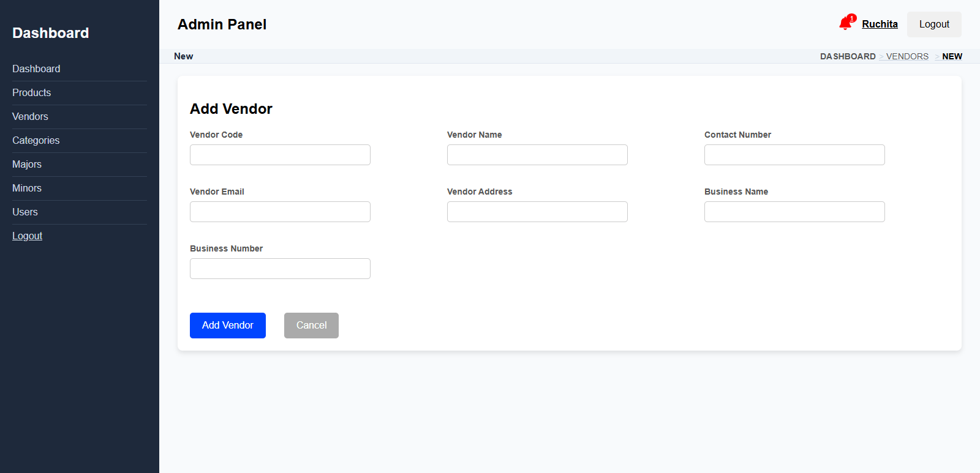Open the Ruchita user profile link
This screenshot has width=980, height=473.
[880, 24]
